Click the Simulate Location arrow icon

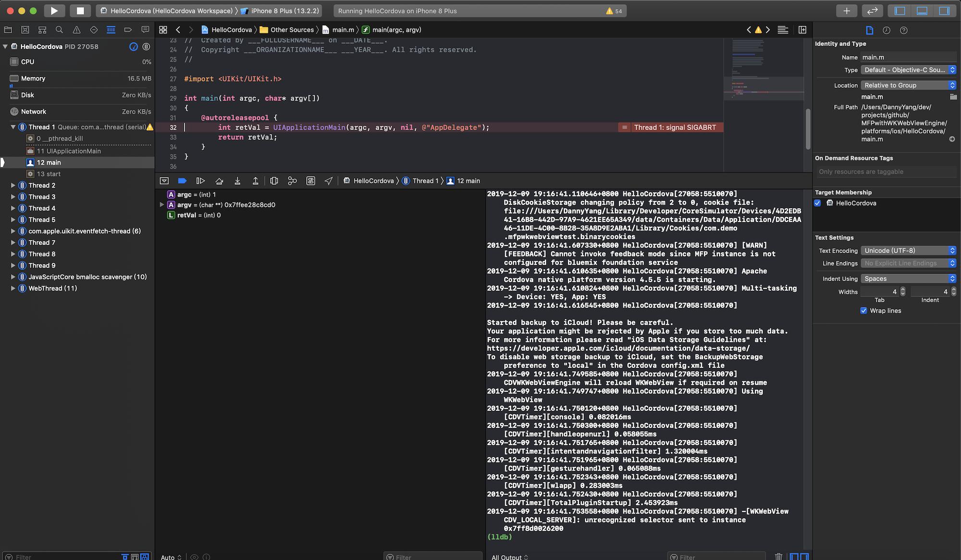tap(329, 181)
